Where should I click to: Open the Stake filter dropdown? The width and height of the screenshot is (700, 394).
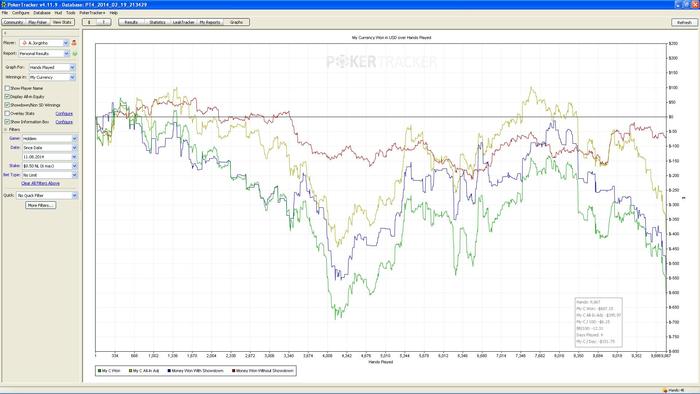(x=50, y=166)
